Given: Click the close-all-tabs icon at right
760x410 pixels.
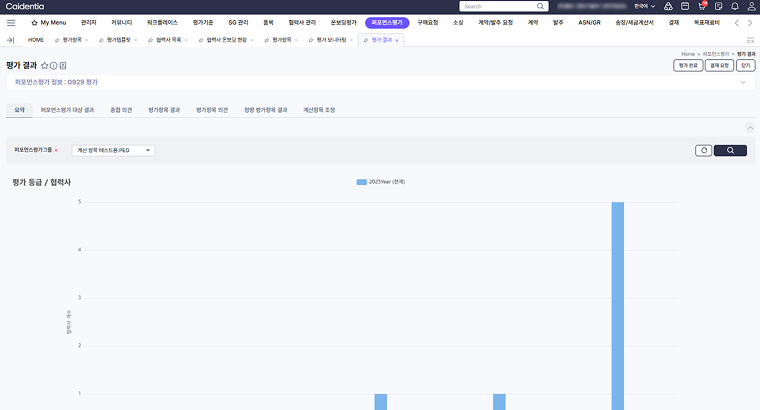Looking at the screenshot, I should 750,40.
